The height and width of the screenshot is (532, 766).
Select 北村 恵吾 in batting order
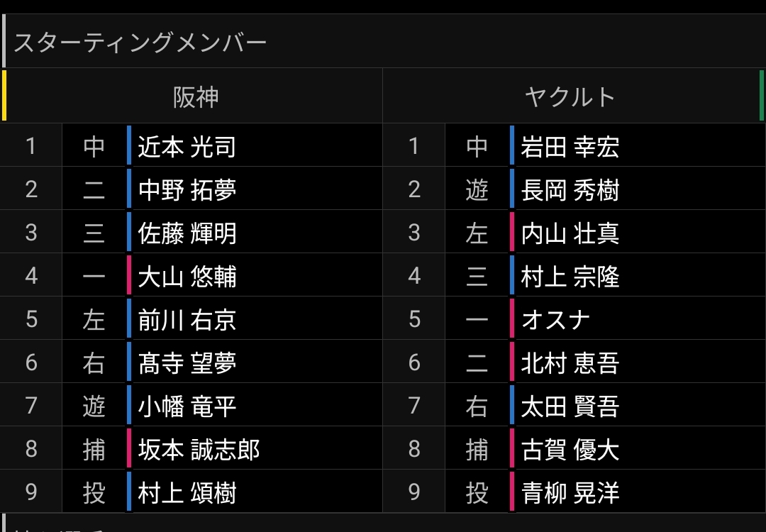pyautogui.click(x=570, y=362)
